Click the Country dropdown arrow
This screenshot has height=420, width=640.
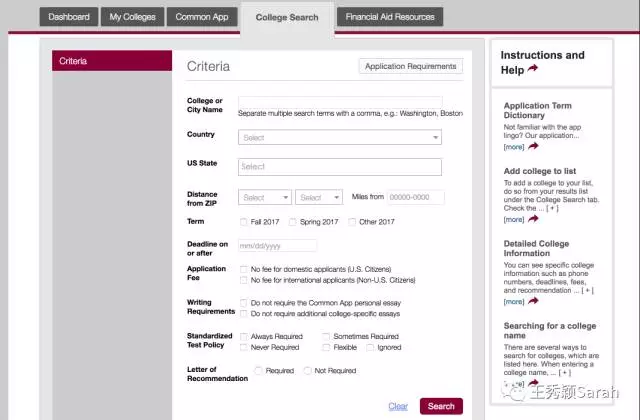(x=436, y=138)
